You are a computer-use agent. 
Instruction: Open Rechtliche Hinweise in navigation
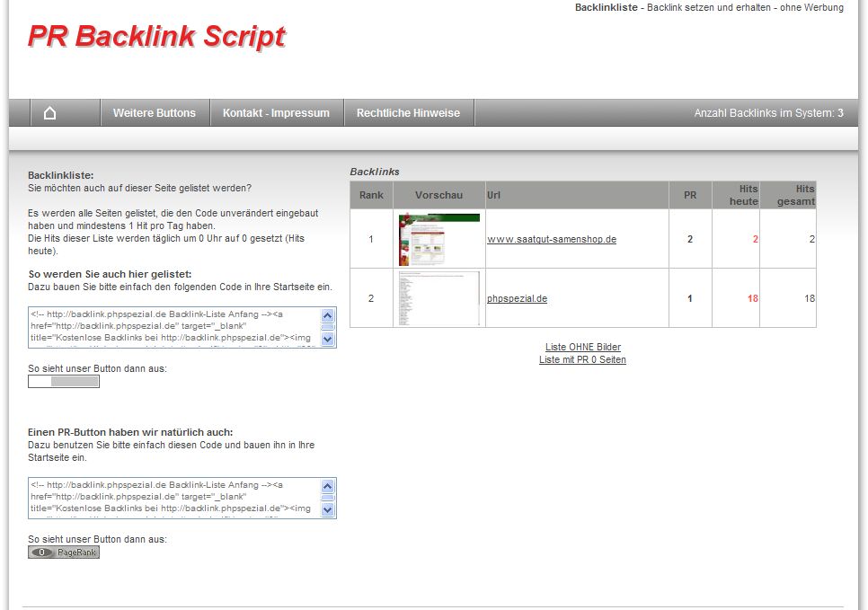click(408, 113)
